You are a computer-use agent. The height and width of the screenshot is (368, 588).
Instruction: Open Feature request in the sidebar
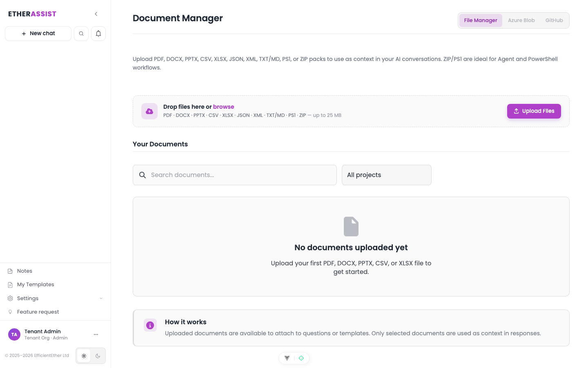(55, 312)
